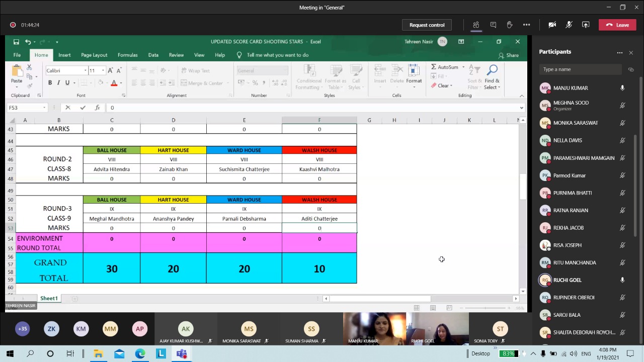Click the share invite link icon
The image size is (644, 362).
pos(631,69)
